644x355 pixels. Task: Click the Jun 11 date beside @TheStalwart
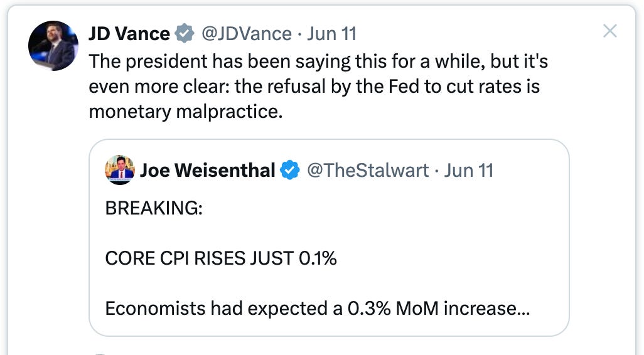[x=469, y=170]
